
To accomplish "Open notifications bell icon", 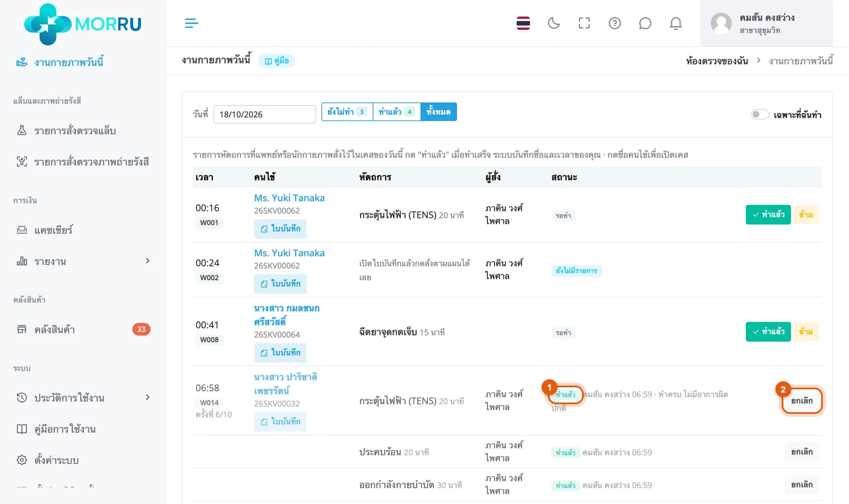I will pyautogui.click(x=675, y=23).
